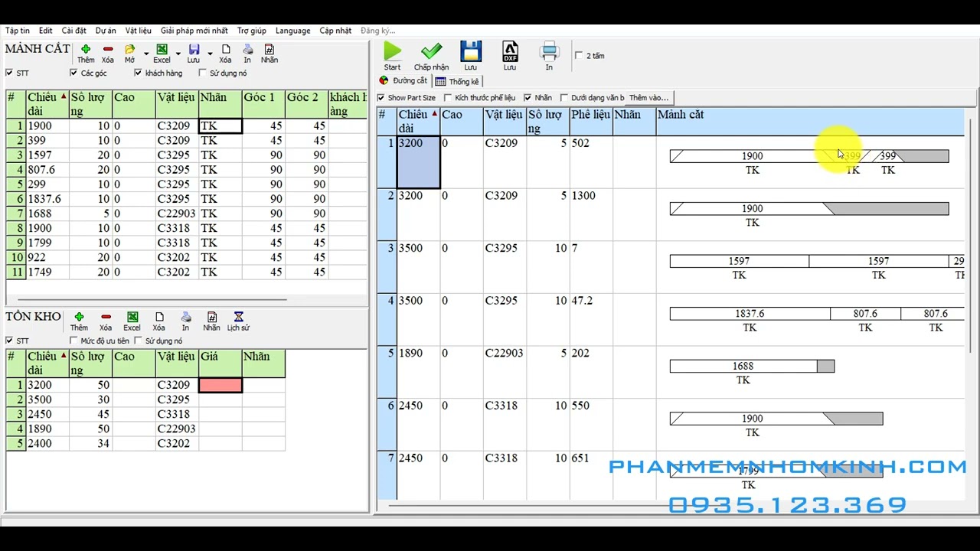Toggle the khách hàng checkbox
The height and width of the screenshot is (551, 980).
pos(138,73)
